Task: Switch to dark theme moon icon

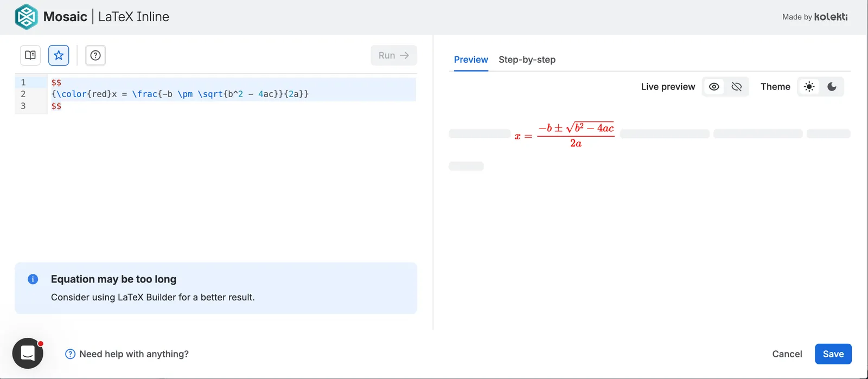Action: pos(832,87)
